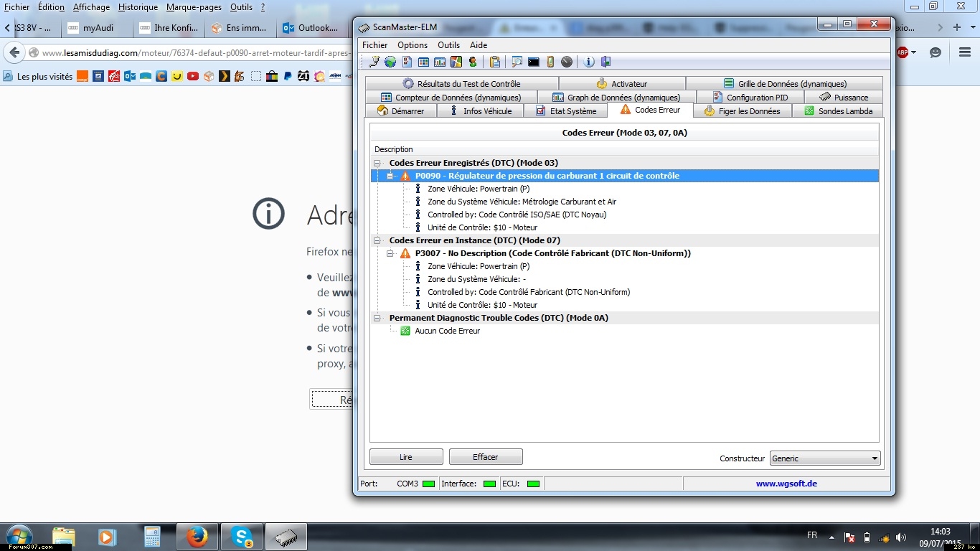Open the Constructeur Generic dropdown
Screen dimensions: 980x551
824,458
